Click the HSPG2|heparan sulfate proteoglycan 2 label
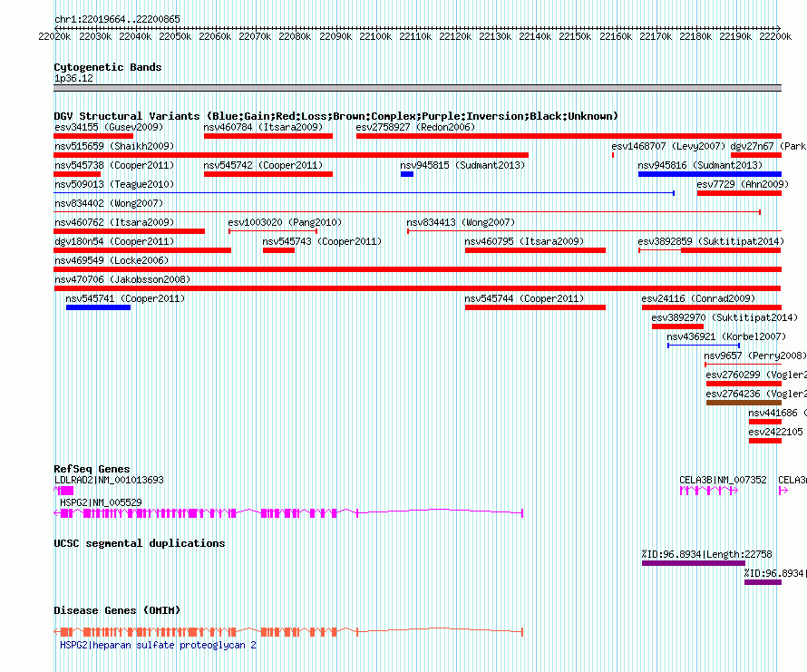Screen dimensions: 807x672 pos(158,645)
